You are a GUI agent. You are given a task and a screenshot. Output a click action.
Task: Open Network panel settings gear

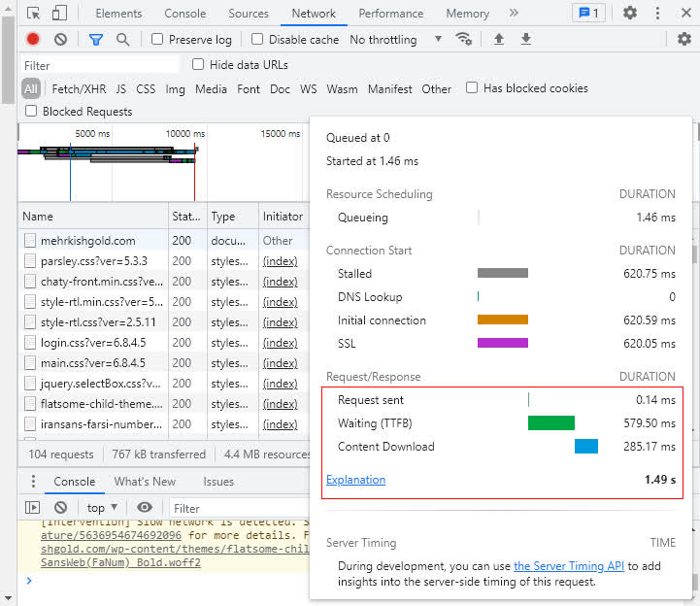click(684, 39)
